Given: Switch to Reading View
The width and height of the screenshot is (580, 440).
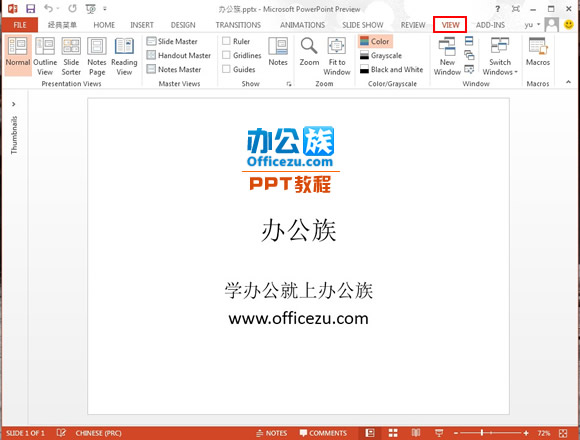Looking at the screenshot, I should coord(124,55).
